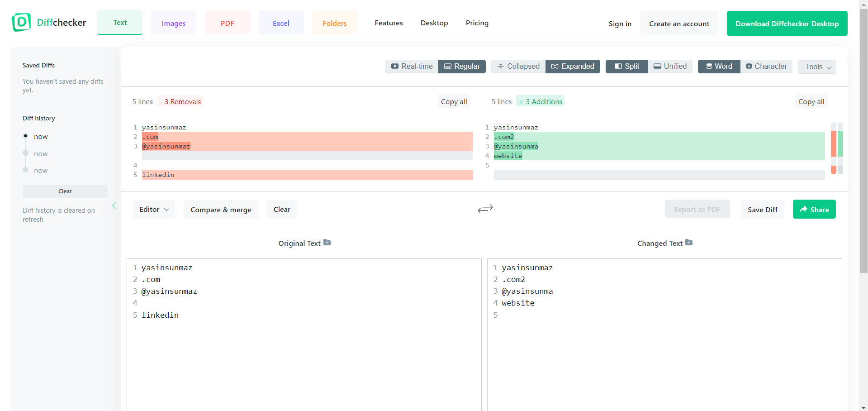Open the Images diff tab
This screenshot has height=411, width=868.
pos(174,23)
